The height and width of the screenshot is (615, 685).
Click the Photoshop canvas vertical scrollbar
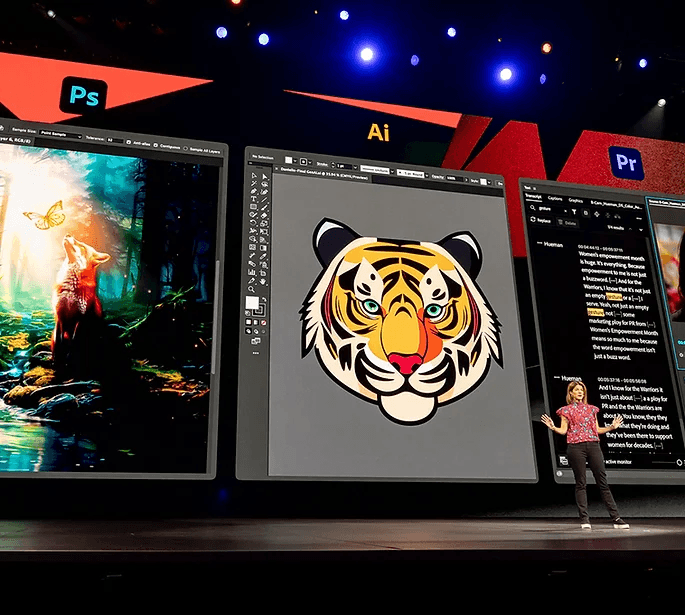pyautogui.click(x=214, y=317)
